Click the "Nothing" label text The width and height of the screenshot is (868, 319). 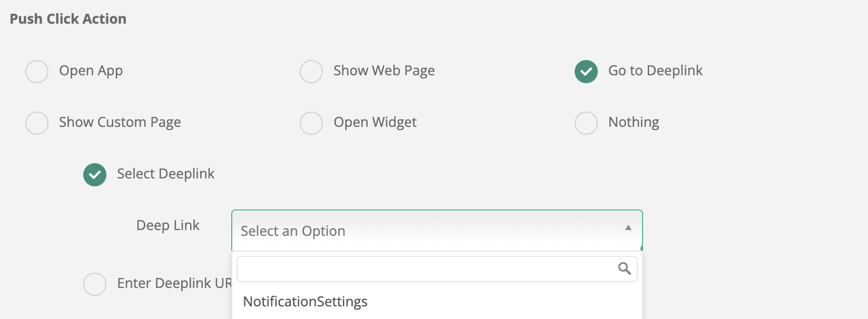pos(634,122)
